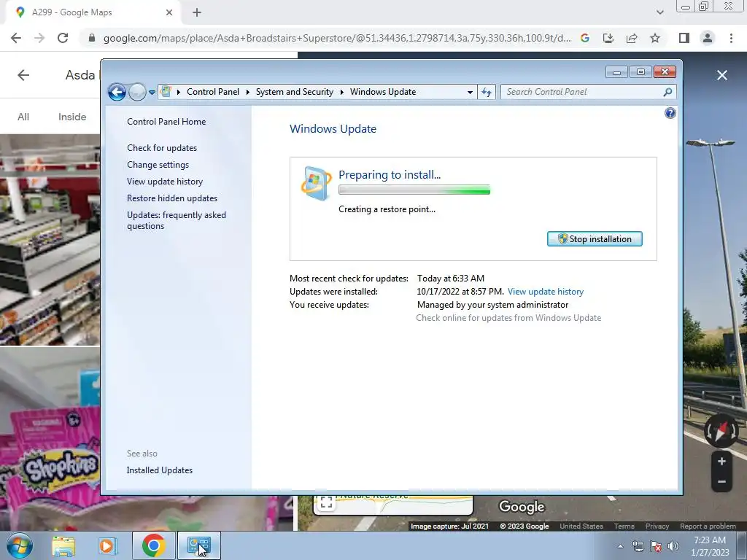747x560 pixels.
Task: Open View update history in sidebar
Action: [x=165, y=182]
